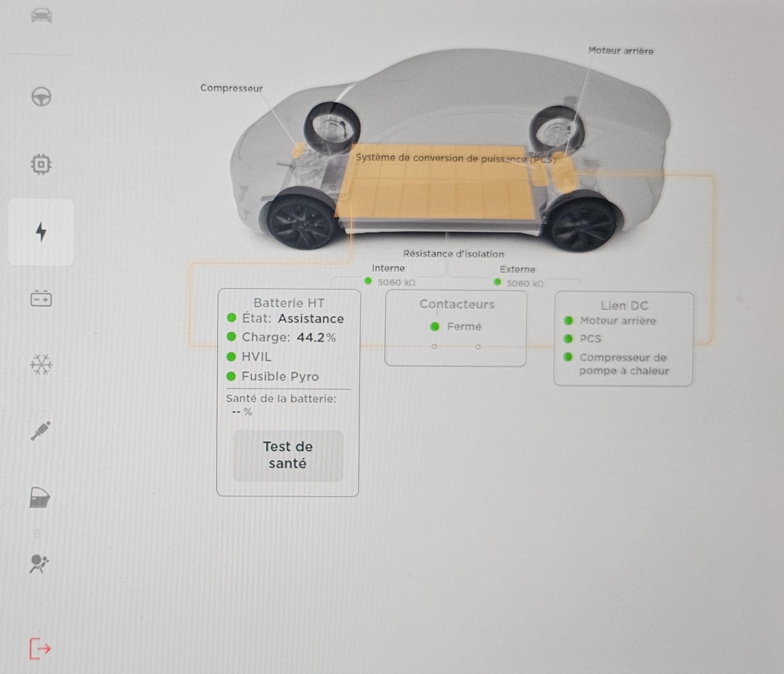Click the orange compressor highlight in diagram
Screen dimensions: 784x674
(x=299, y=149)
